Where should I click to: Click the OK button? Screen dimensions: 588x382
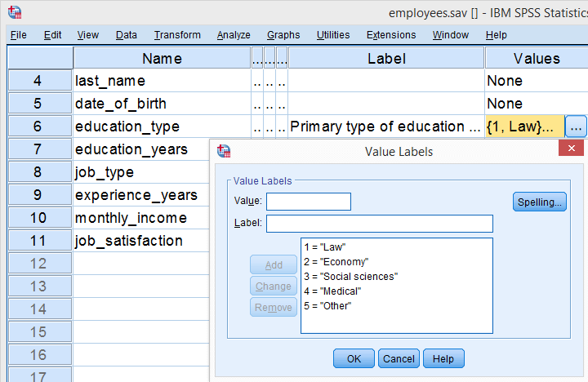(354, 358)
